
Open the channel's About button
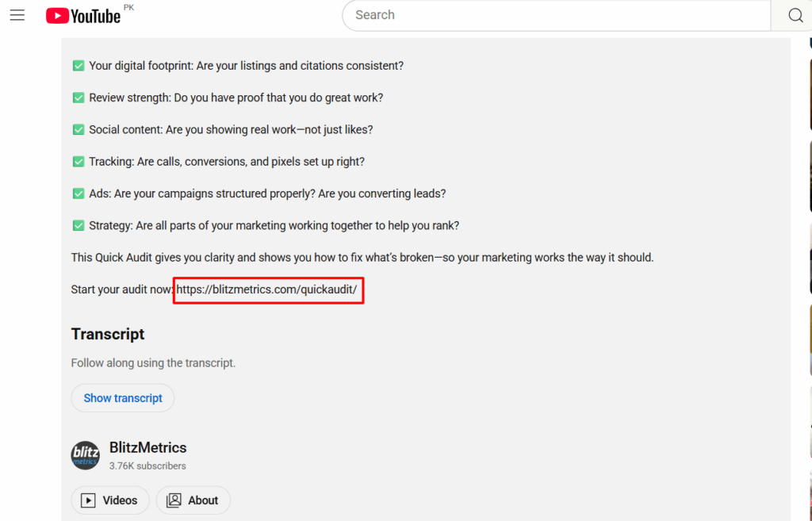(193, 500)
